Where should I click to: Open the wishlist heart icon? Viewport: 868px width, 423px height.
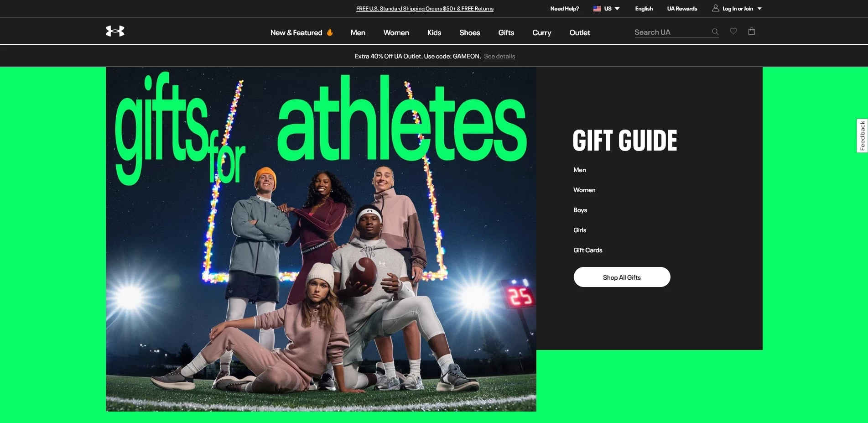tap(733, 31)
